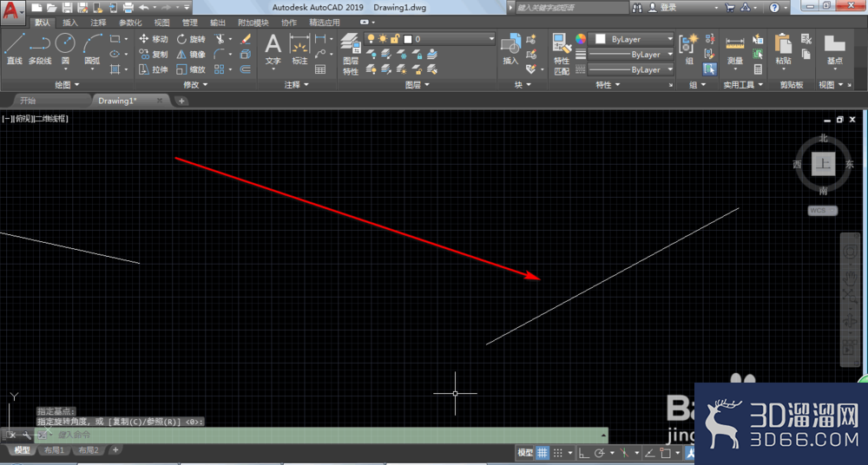The width and height of the screenshot is (868, 465).
Task: Toggle polar tracking in status bar
Action: [x=599, y=453]
